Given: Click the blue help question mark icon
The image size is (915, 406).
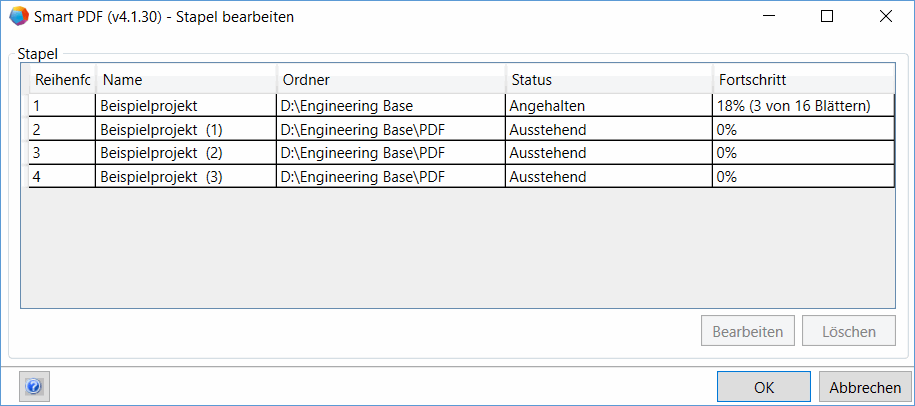Looking at the screenshot, I should coord(34,386).
